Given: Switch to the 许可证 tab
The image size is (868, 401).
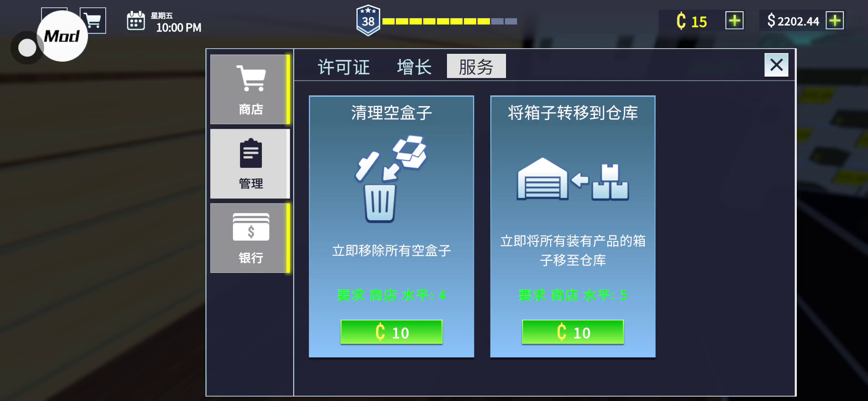Looking at the screenshot, I should pyautogui.click(x=343, y=67).
